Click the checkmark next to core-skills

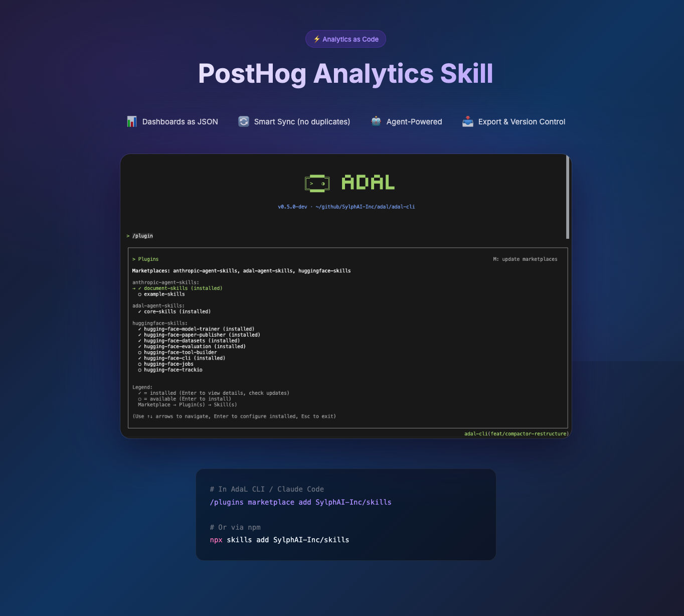(x=139, y=312)
